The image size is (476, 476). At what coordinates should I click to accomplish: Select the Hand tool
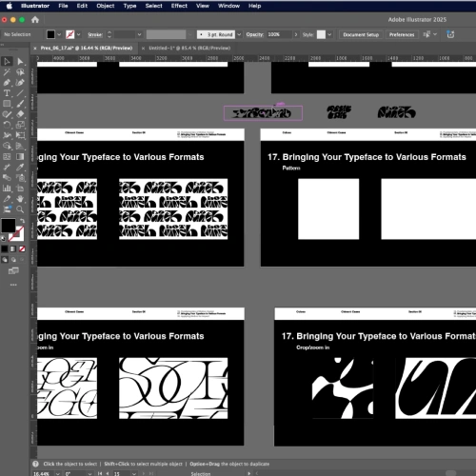[20, 199]
